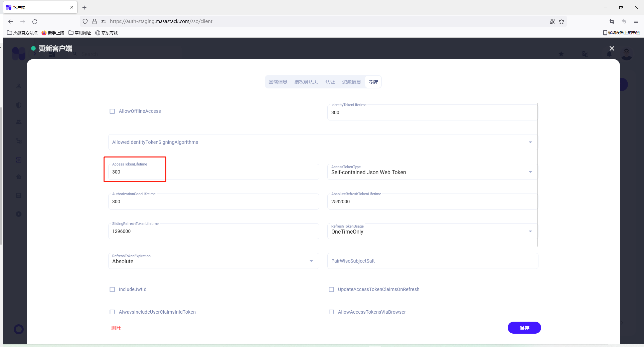Select the shield permissions icon in sidebar
Image resolution: width=644 pixels, height=347 pixels.
(x=18, y=105)
